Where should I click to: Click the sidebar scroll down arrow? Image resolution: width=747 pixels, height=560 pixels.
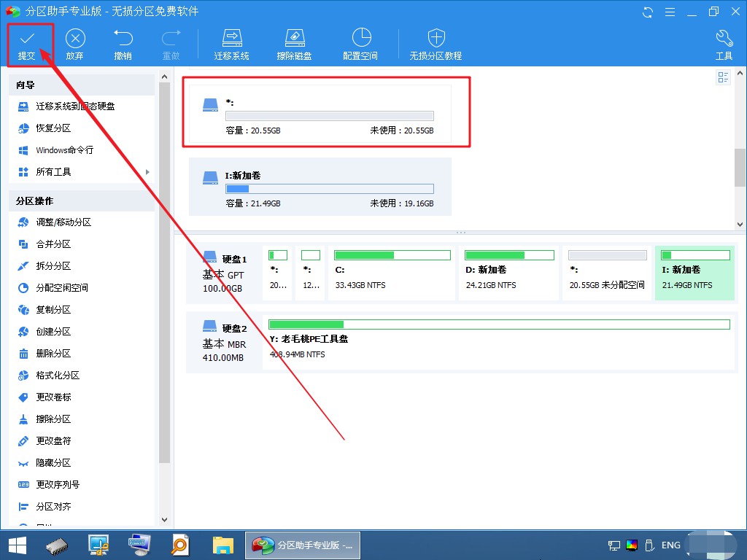164,519
